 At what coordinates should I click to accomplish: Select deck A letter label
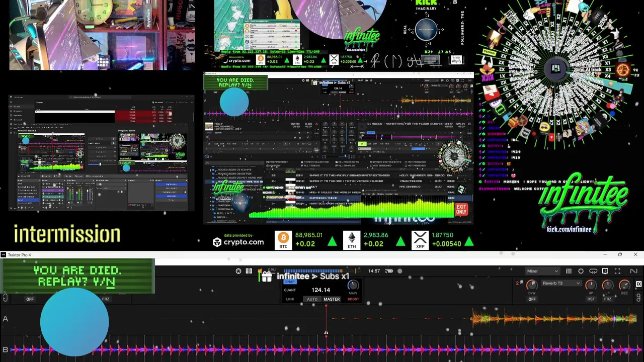click(5, 319)
